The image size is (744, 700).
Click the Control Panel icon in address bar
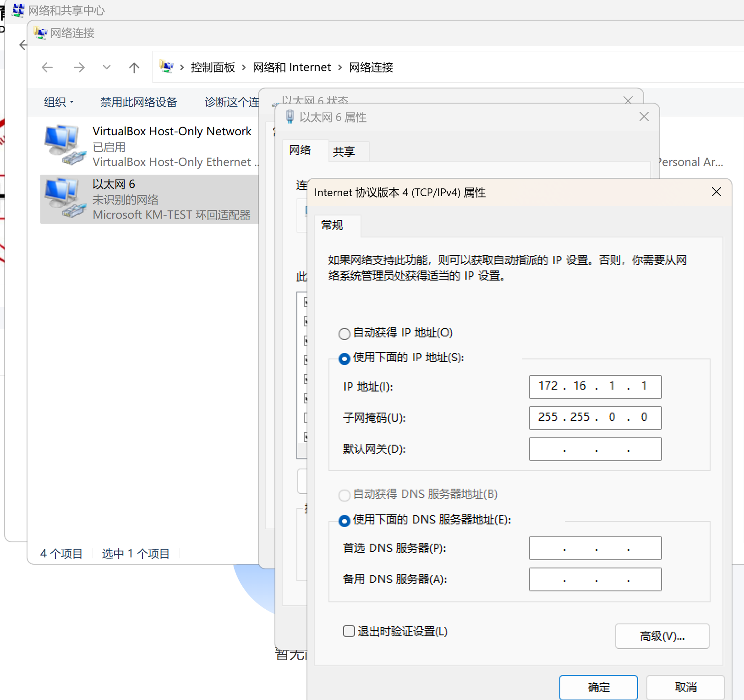(x=166, y=67)
